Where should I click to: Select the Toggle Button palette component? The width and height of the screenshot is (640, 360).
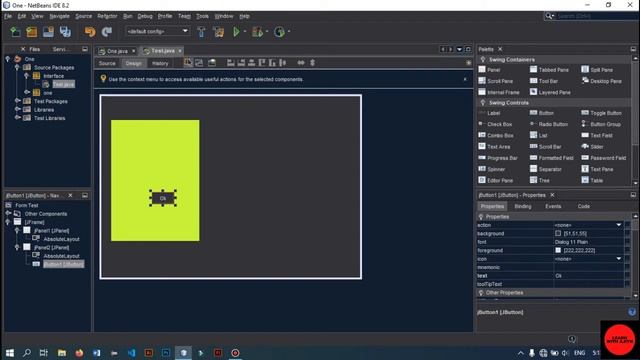click(602, 113)
